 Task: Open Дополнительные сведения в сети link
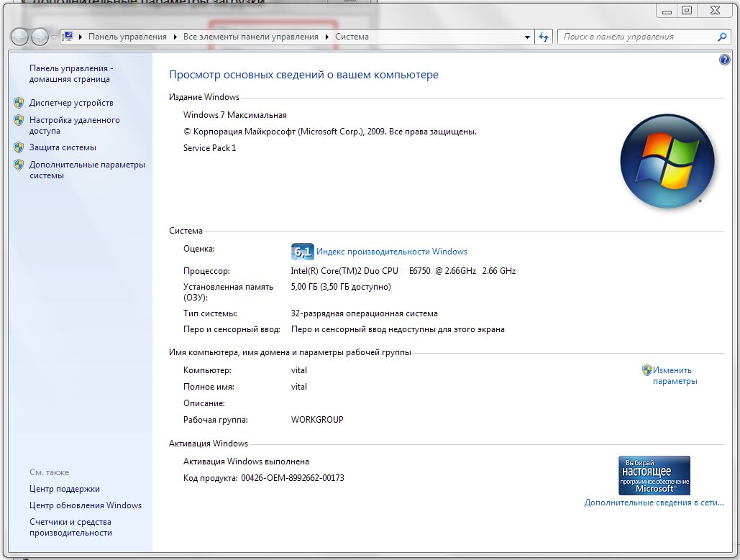tap(654, 502)
